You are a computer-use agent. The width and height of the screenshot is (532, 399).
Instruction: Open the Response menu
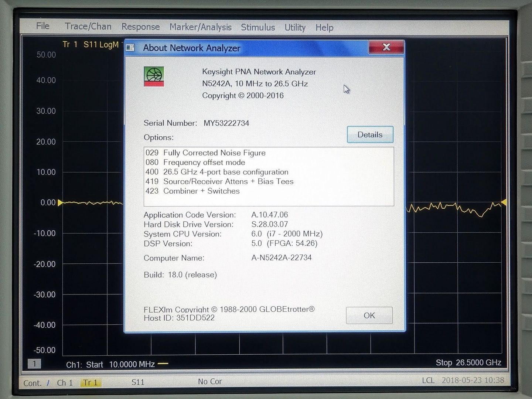[x=140, y=27]
